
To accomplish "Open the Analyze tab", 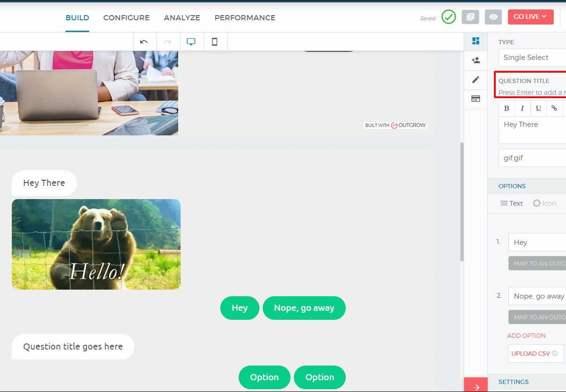I will [182, 18].
